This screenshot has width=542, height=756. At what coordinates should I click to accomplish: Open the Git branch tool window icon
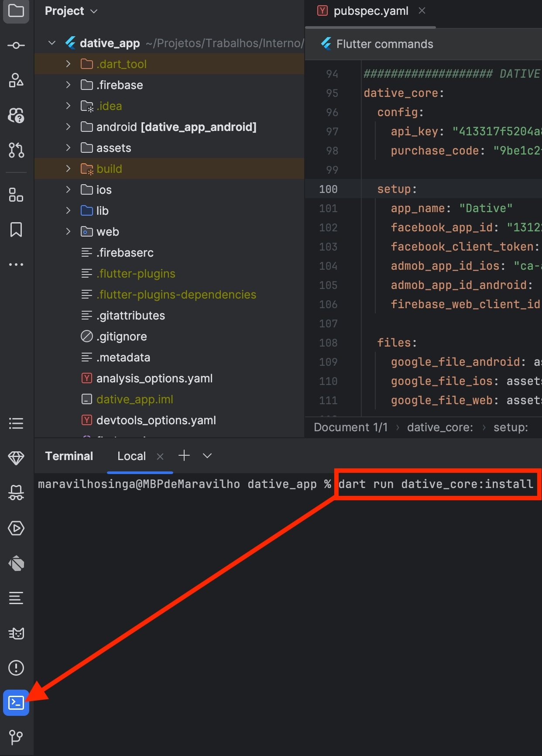click(x=16, y=737)
